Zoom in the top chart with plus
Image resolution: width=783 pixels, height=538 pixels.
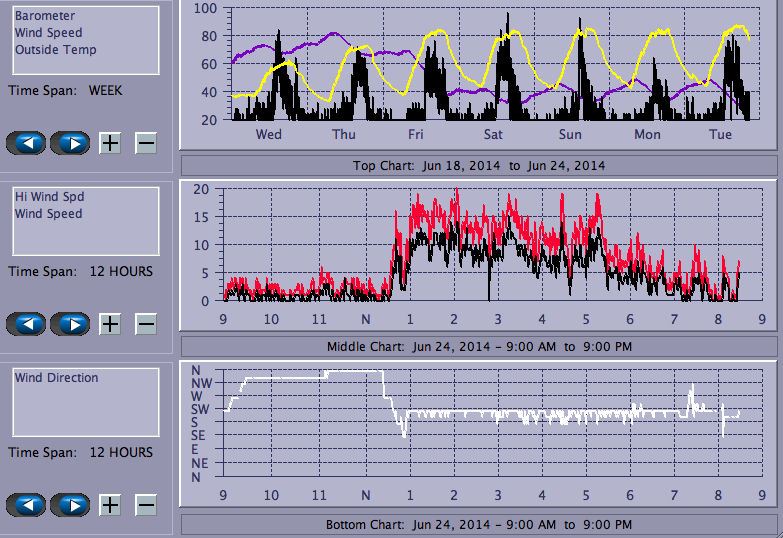pos(110,143)
